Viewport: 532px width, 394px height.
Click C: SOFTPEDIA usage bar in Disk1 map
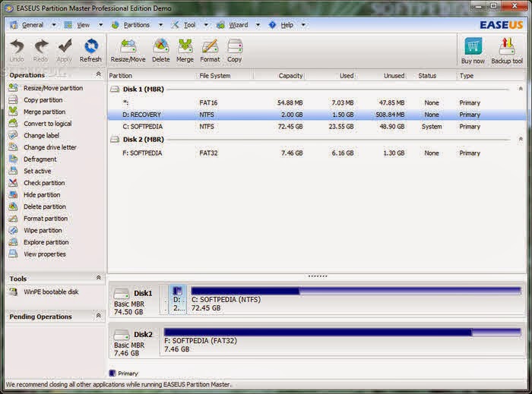point(356,291)
